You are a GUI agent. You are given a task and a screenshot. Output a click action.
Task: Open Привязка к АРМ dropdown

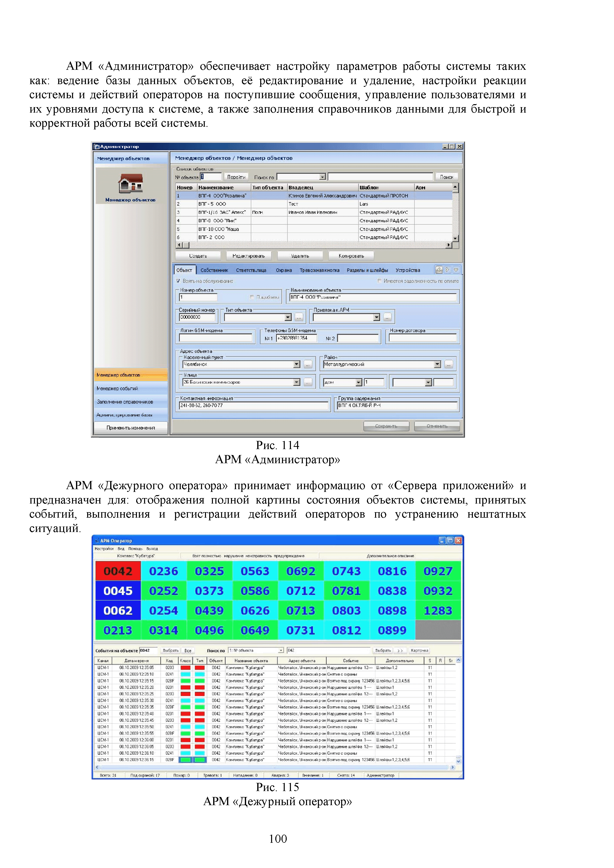point(376,317)
